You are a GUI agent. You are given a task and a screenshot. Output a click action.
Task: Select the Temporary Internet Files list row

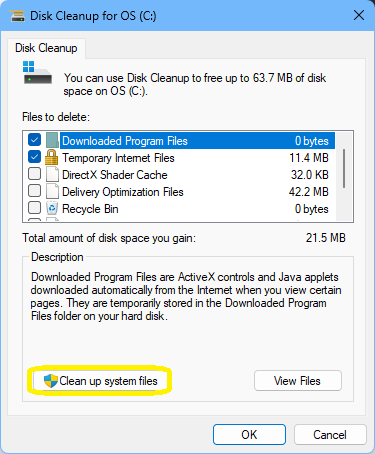179,158
